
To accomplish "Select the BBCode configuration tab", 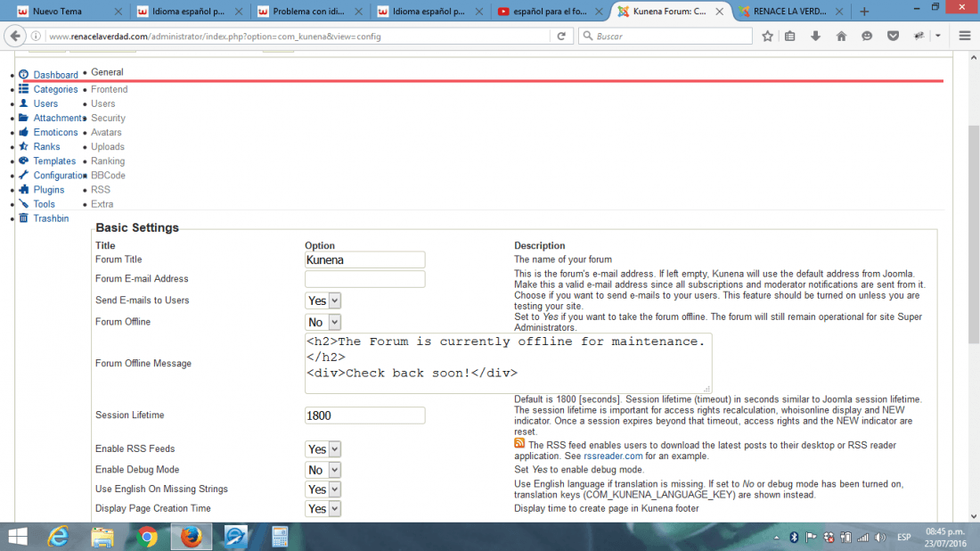I will point(108,175).
